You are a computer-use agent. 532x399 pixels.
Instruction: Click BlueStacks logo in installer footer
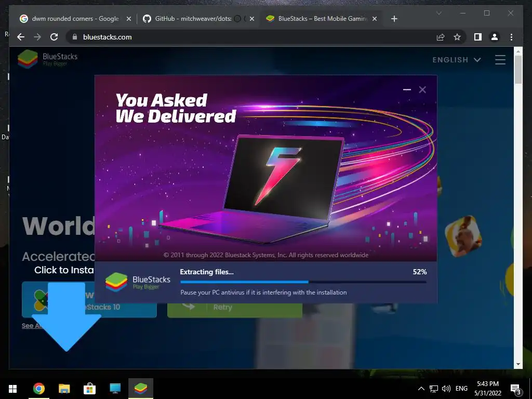pyautogui.click(x=138, y=282)
